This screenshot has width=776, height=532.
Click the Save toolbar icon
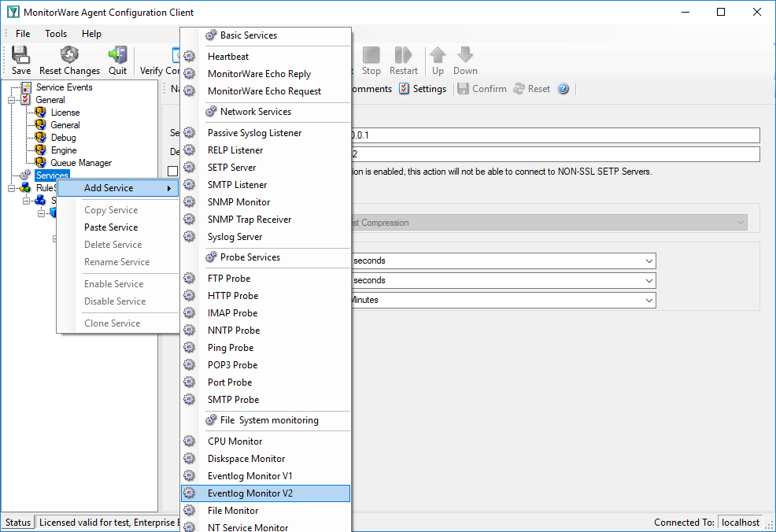pyautogui.click(x=20, y=55)
